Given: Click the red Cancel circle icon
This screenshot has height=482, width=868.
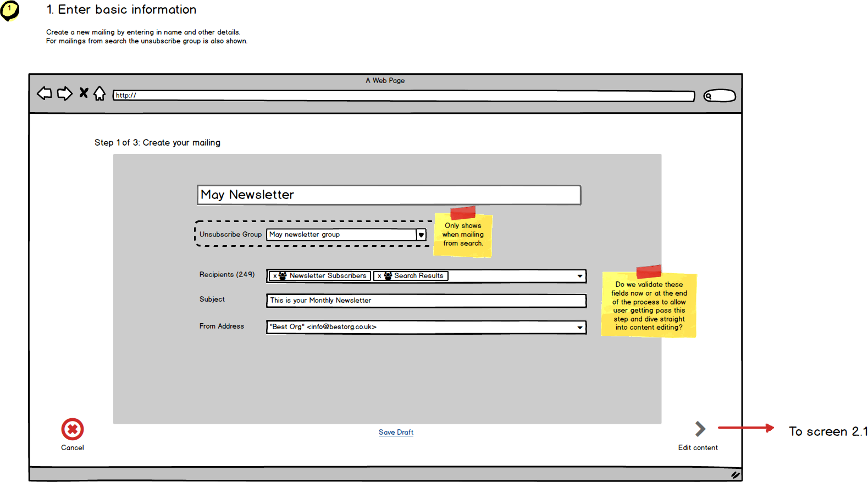Looking at the screenshot, I should (x=73, y=429).
